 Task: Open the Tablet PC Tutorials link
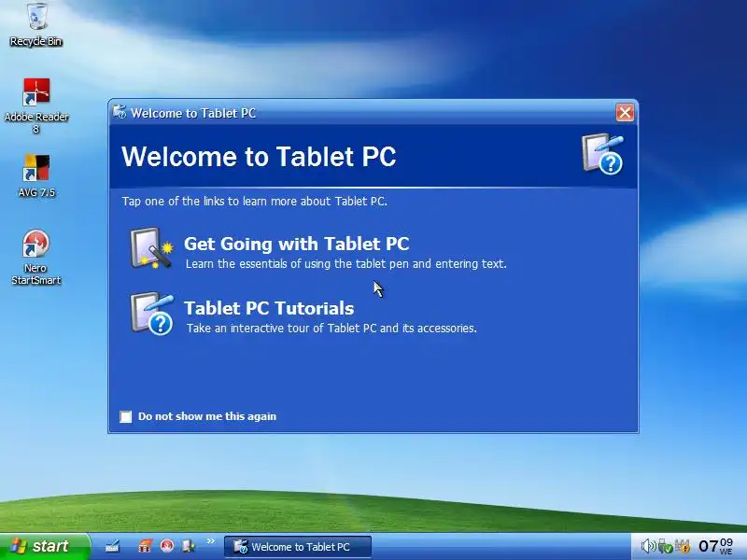click(269, 309)
